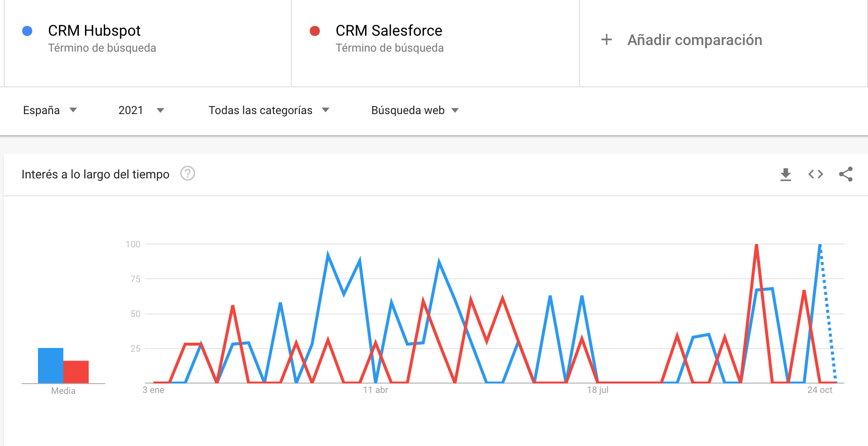
Task: Download the interest over time data
Action: [x=785, y=174]
